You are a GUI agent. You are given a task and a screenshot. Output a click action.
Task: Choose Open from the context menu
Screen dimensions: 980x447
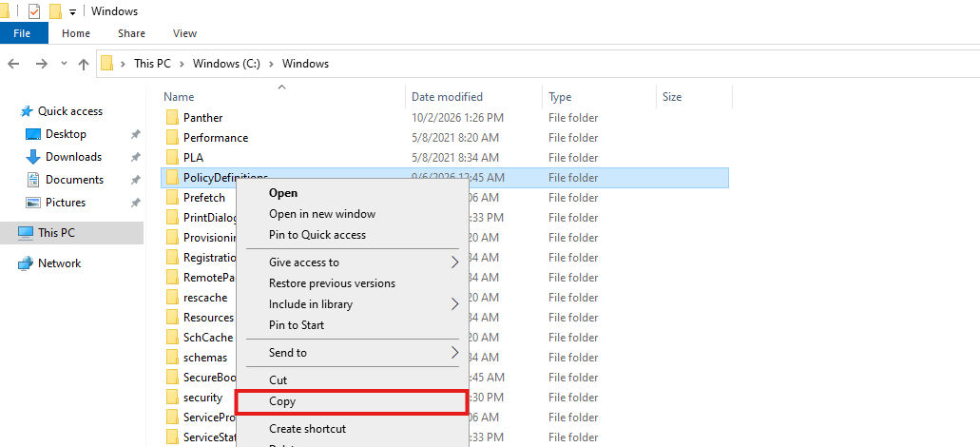click(x=352, y=193)
